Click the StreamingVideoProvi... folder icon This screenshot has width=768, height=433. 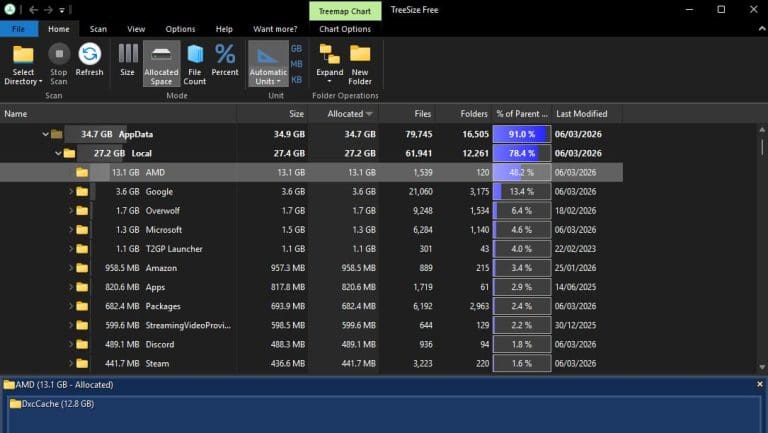[x=82, y=325]
